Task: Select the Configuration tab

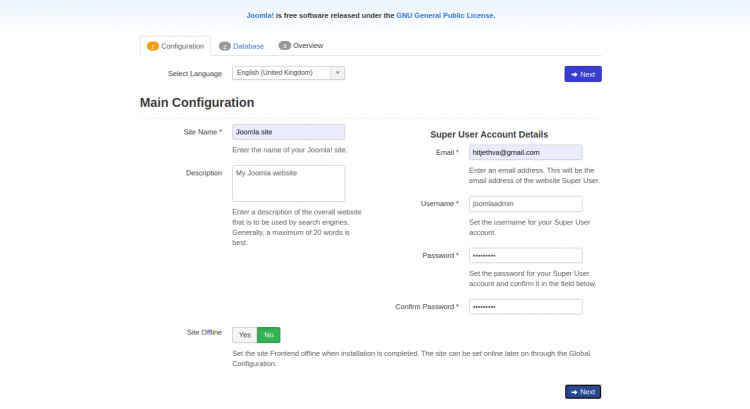Action: click(181, 46)
